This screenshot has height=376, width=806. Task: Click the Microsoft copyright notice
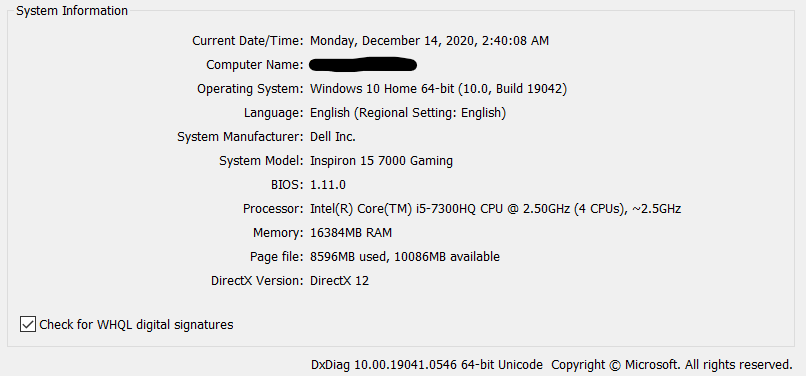[x=671, y=365]
